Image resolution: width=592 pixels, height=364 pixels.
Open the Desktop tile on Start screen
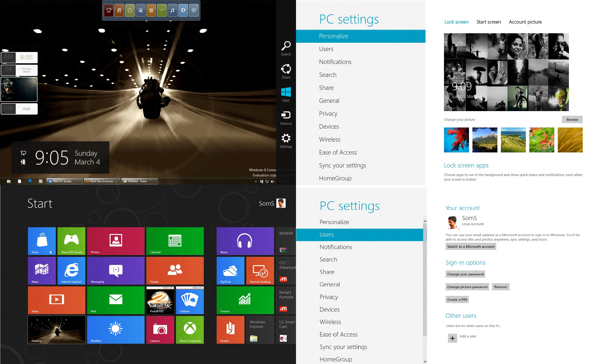pos(57,330)
